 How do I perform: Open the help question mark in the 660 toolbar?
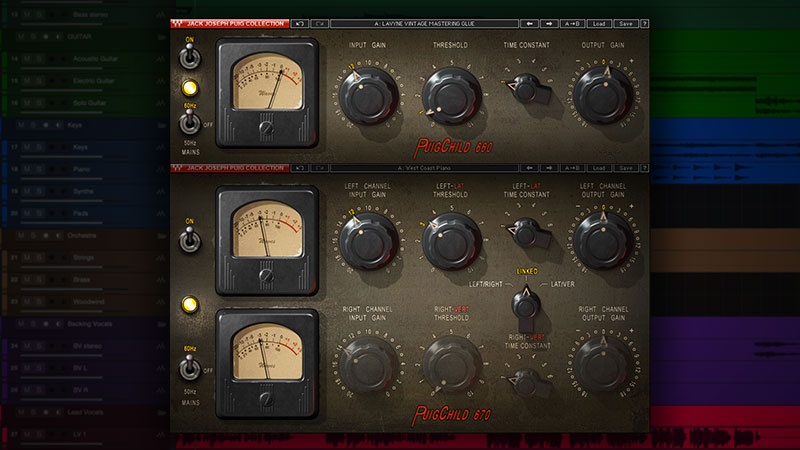tap(644, 23)
